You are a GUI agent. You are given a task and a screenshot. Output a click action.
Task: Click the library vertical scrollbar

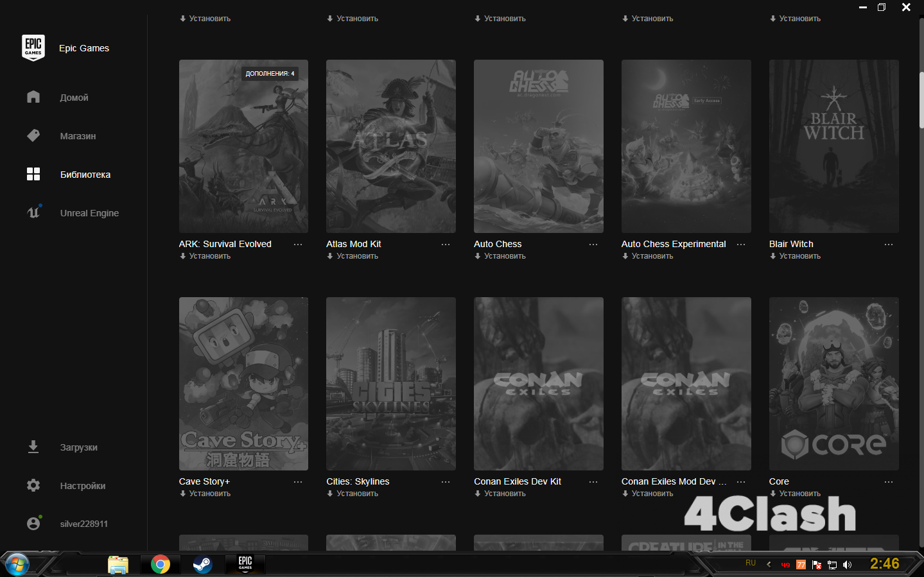(921, 99)
